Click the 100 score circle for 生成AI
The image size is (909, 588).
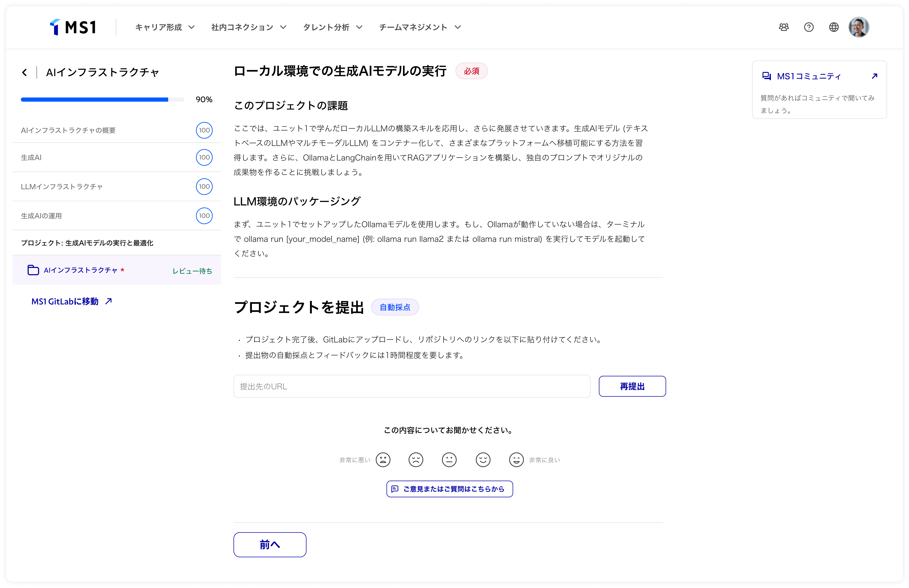(204, 157)
